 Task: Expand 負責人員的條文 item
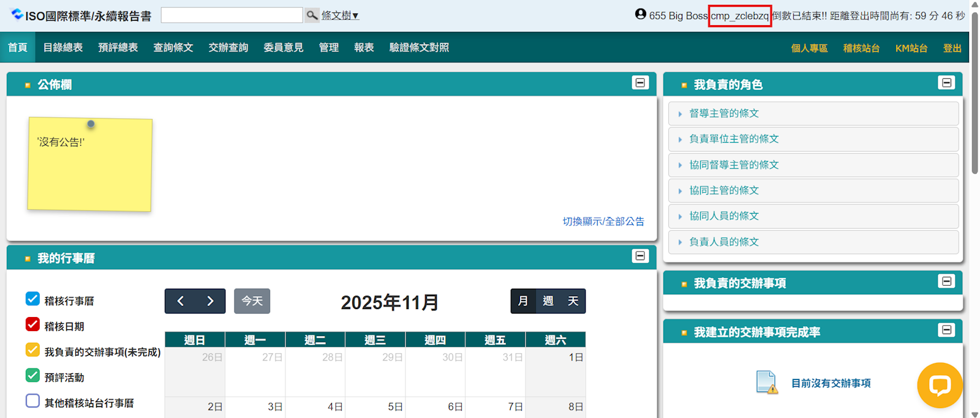pos(724,242)
